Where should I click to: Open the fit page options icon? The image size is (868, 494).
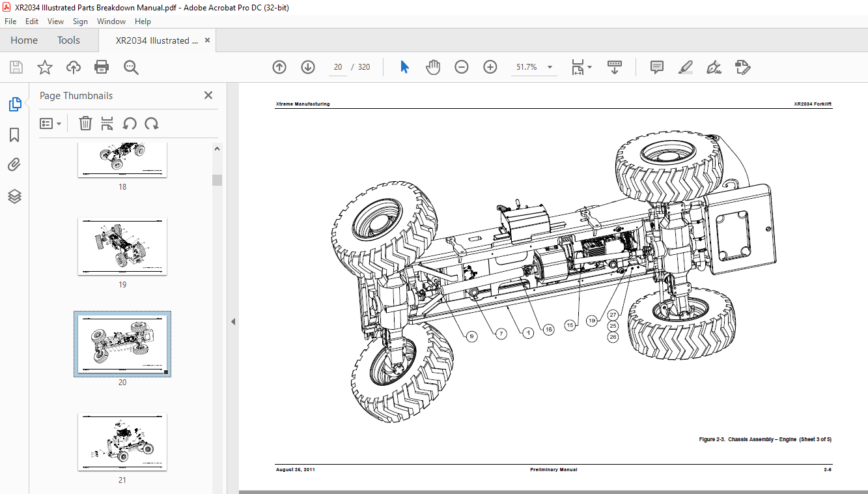pos(581,67)
